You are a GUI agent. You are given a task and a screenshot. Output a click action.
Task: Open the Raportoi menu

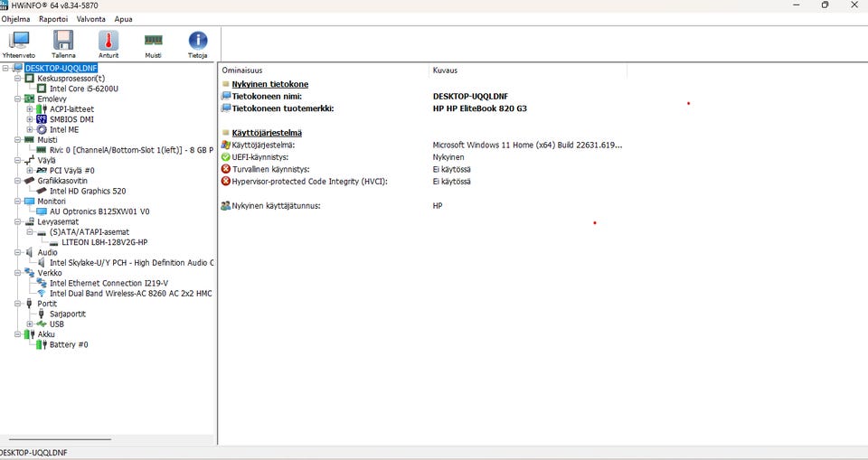point(53,19)
